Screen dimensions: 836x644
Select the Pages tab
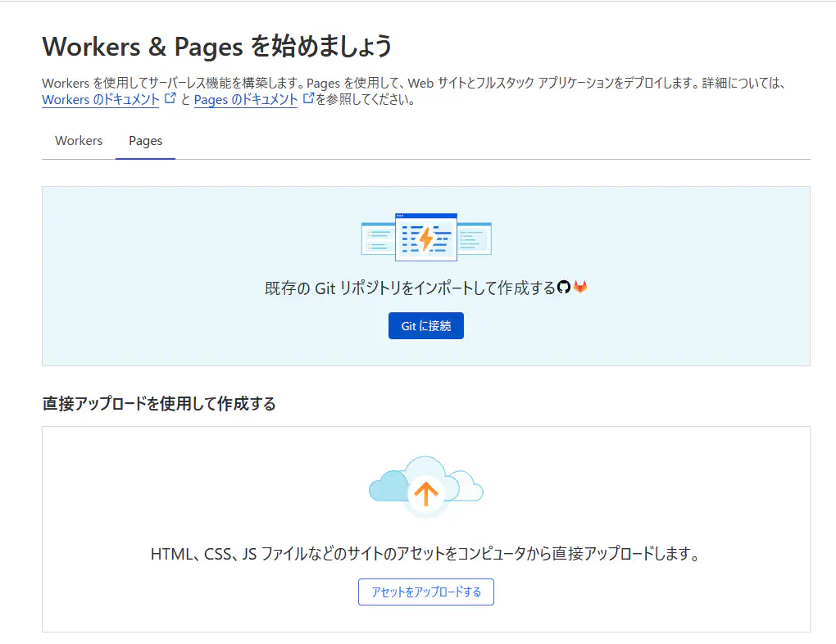145,141
